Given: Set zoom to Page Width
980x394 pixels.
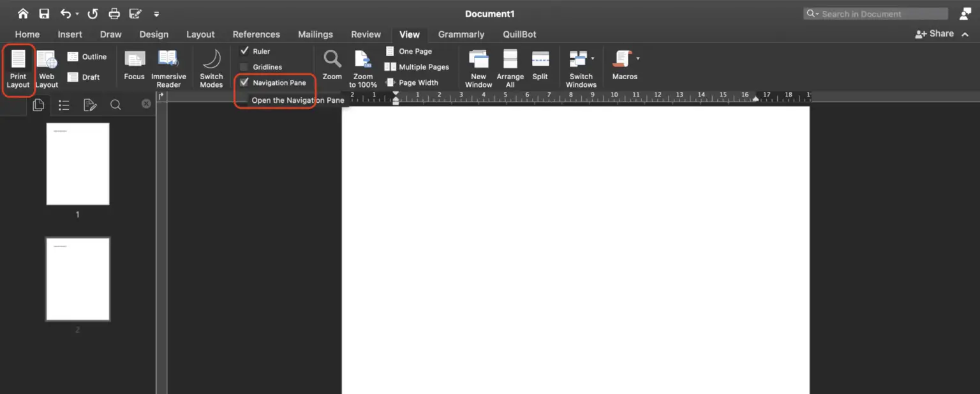Looking at the screenshot, I should click(x=412, y=82).
